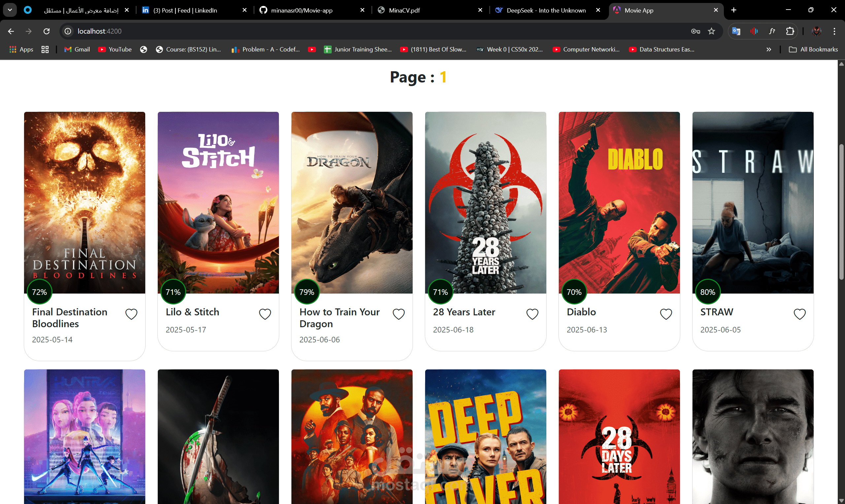Open the Lilo & Stitch poster
845x504 pixels.
pyautogui.click(x=218, y=203)
